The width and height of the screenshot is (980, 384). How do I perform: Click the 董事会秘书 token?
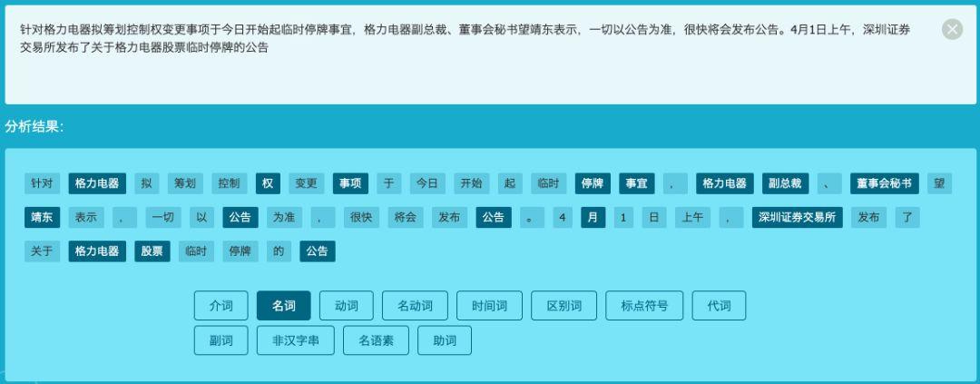[885, 184]
